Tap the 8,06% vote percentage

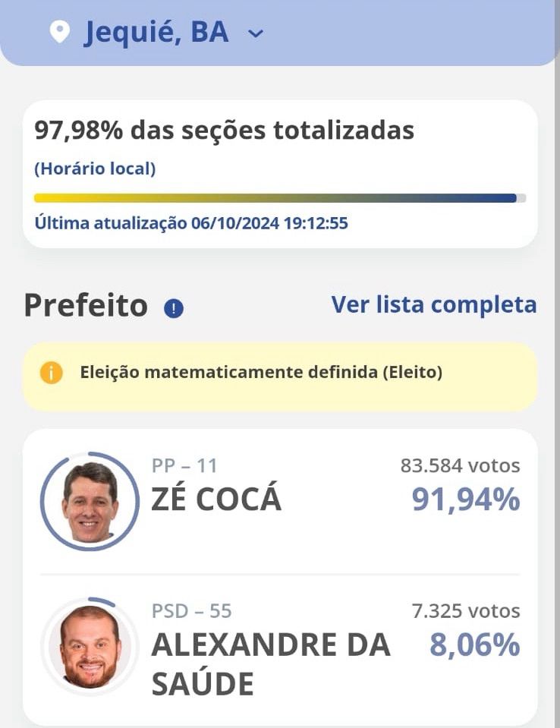click(x=474, y=645)
